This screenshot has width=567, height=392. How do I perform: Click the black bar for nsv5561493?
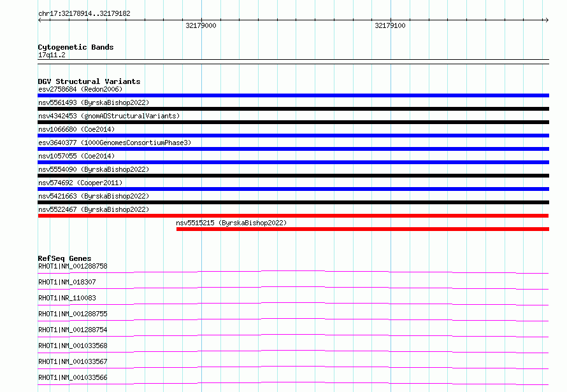coord(293,109)
